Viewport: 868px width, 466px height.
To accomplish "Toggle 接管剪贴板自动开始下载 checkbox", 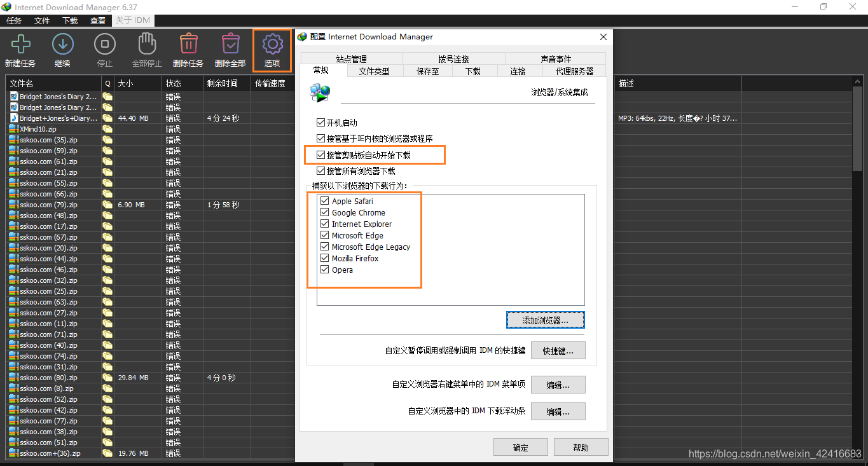I will click(x=320, y=154).
